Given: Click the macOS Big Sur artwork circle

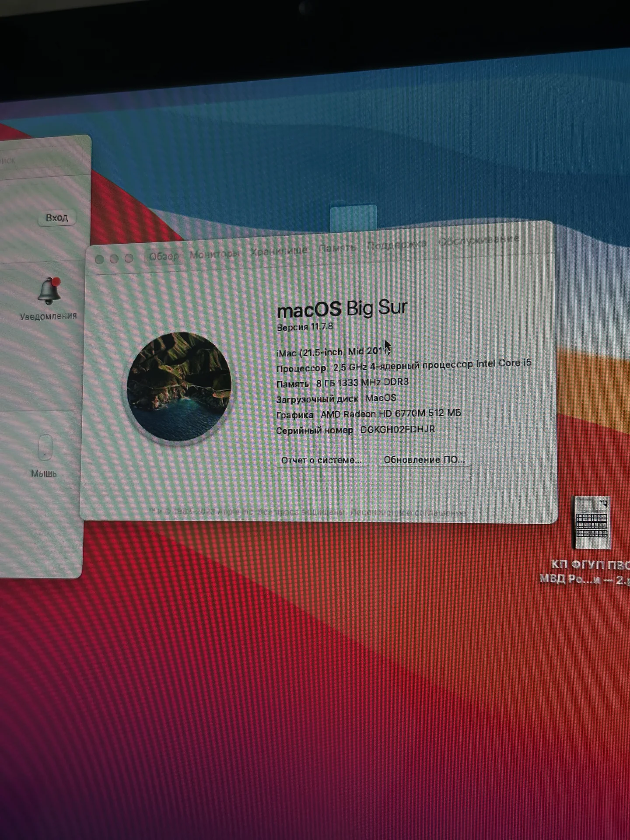Looking at the screenshot, I should tap(178, 387).
